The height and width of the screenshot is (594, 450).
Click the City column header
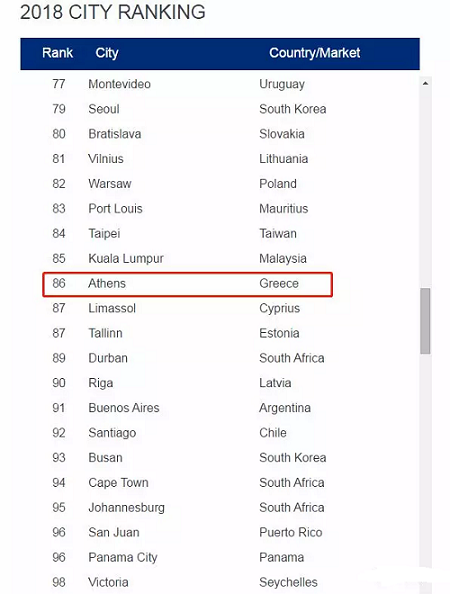click(x=107, y=53)
